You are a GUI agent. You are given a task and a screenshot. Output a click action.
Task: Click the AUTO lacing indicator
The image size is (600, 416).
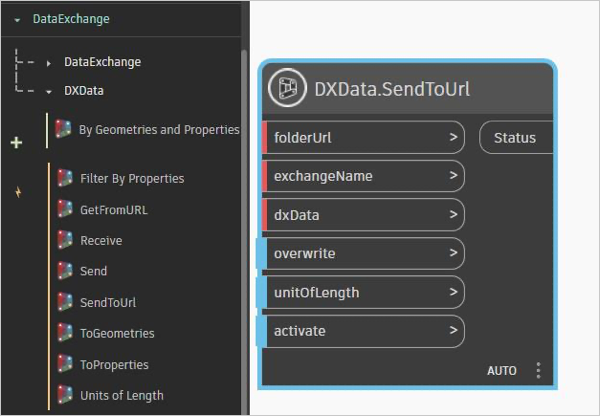(502, 371)
